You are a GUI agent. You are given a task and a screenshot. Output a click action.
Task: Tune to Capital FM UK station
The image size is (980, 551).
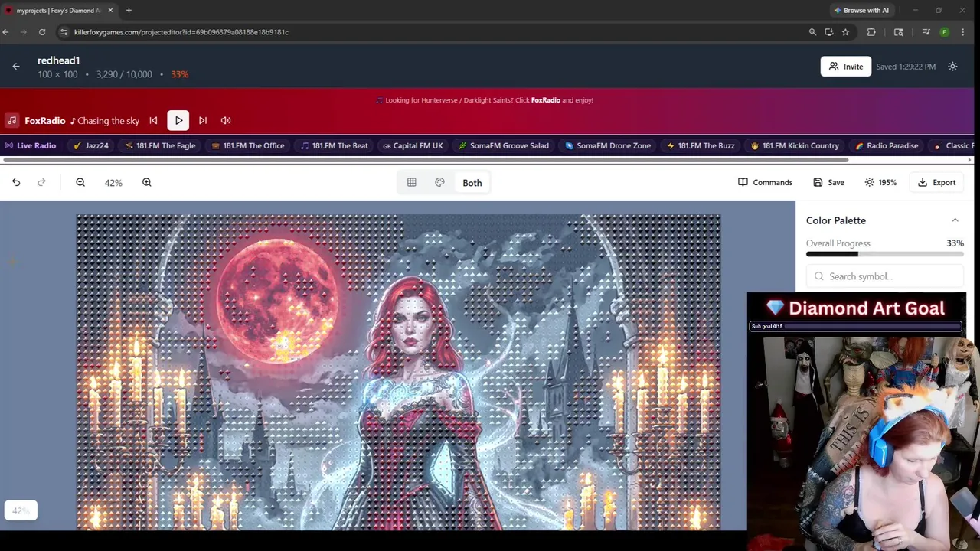pos(413,145)
